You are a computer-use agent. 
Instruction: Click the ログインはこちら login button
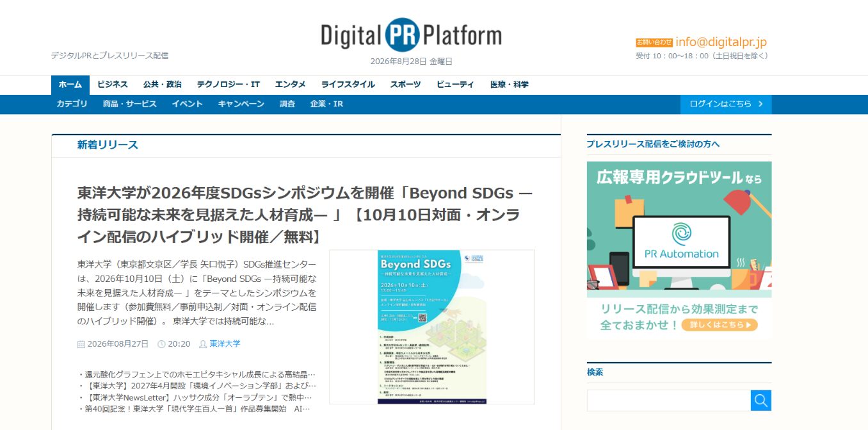coord(726,104)
